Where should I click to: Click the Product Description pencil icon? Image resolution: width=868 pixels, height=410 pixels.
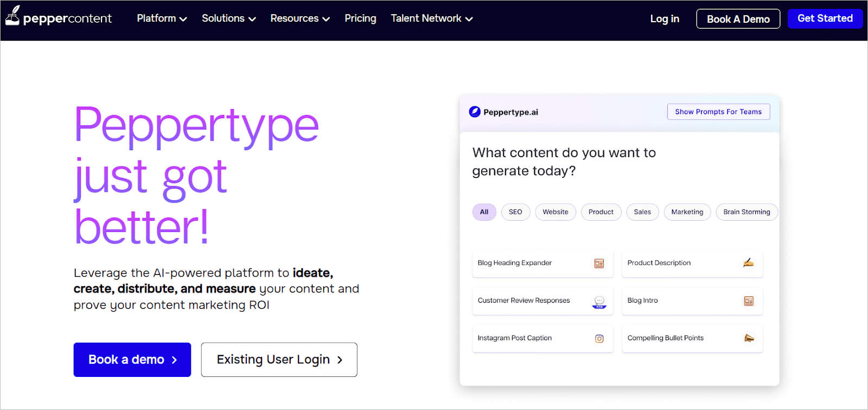tap(748, 263)
